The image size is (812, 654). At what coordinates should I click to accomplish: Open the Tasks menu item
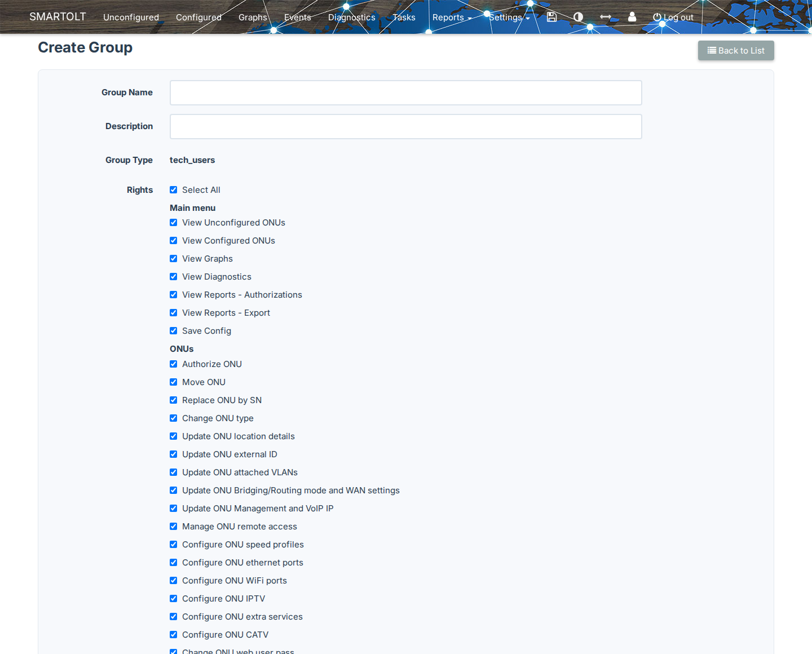[404, 17]
